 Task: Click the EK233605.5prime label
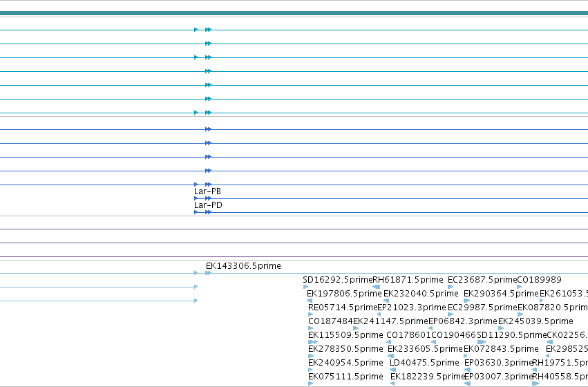(x=425, y=349)
